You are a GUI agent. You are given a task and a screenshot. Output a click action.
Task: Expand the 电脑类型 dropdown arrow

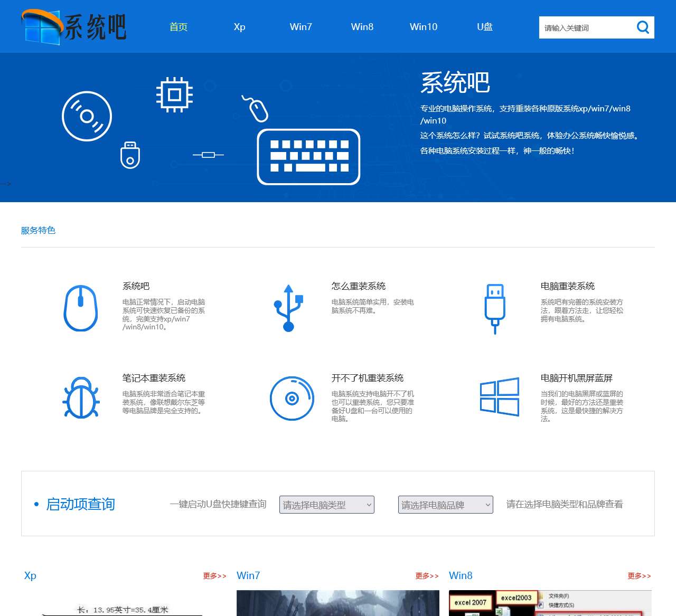369,505
